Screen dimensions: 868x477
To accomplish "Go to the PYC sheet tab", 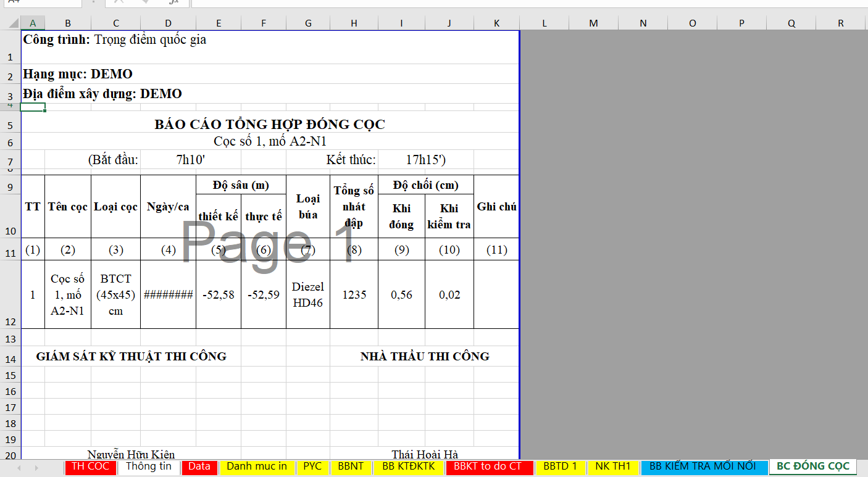I will tap(313, 467).
